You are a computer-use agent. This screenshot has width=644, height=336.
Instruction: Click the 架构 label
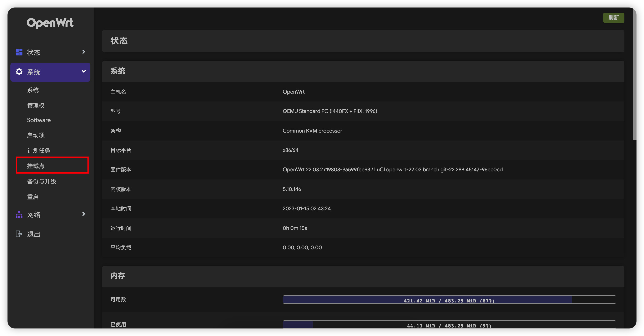[x=116, y=131]
